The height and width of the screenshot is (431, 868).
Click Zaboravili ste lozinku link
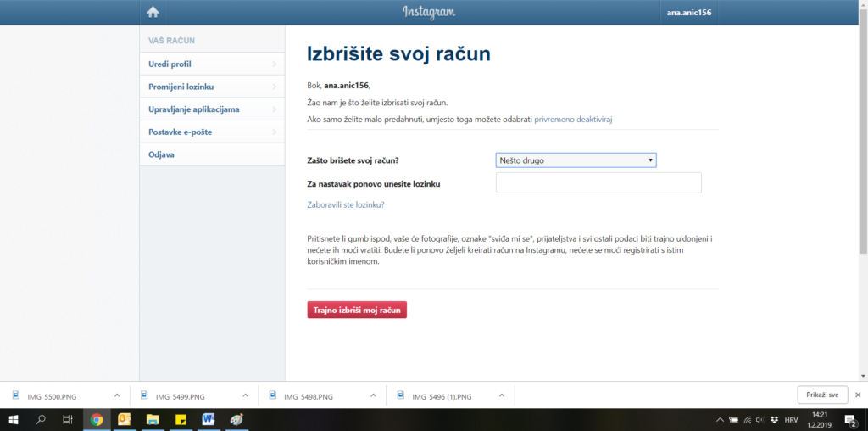[x=346, y=205]
